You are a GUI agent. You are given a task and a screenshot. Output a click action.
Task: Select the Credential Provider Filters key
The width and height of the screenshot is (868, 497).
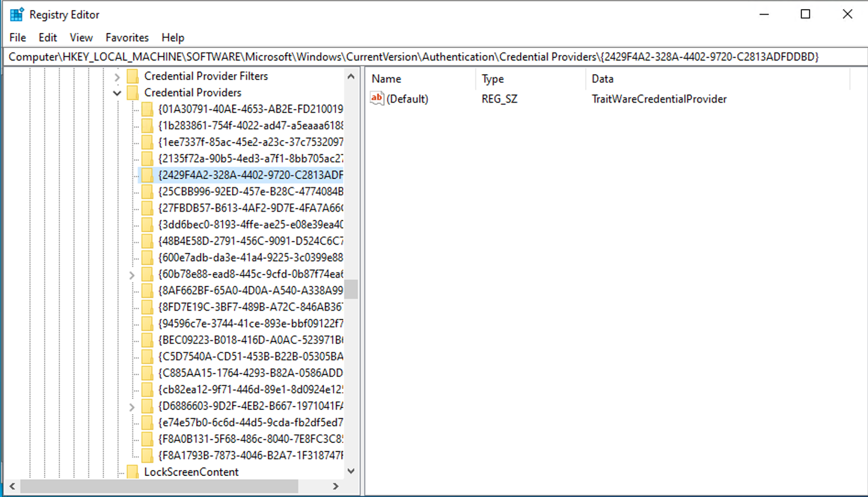(x=206, y=76)
